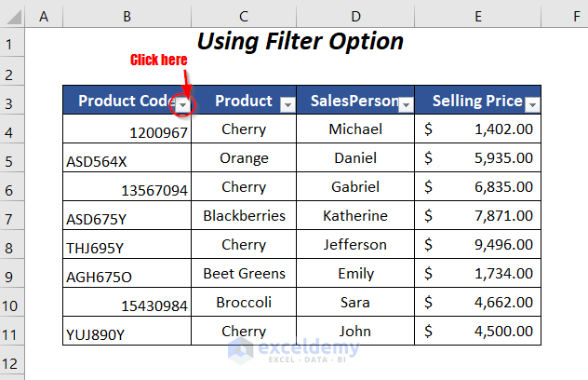Select row 11 header
Screen dimensions: 588x380
click(x=12, y=332)
